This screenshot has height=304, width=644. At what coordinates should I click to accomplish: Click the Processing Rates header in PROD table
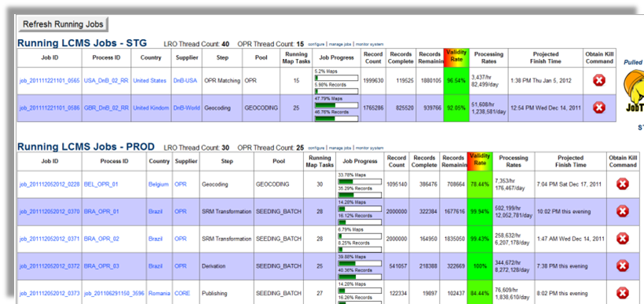coord(514,162)
